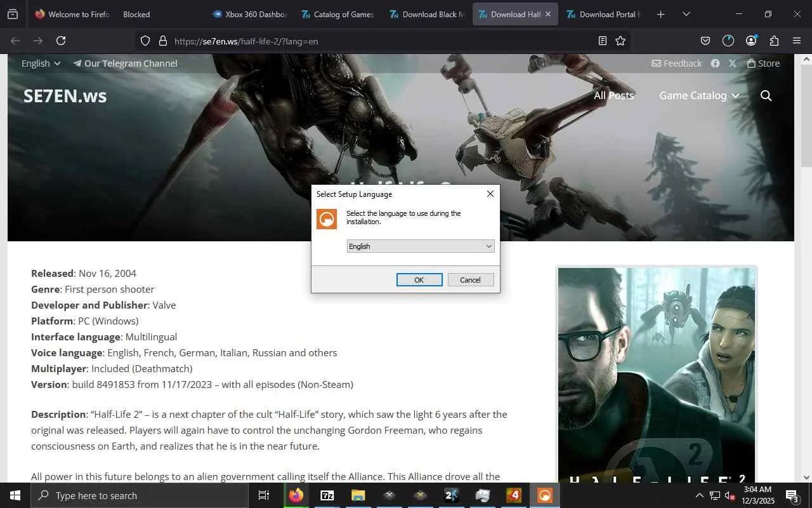
Task: Open the 2K app on the taskbar
Action: point(452,495)
